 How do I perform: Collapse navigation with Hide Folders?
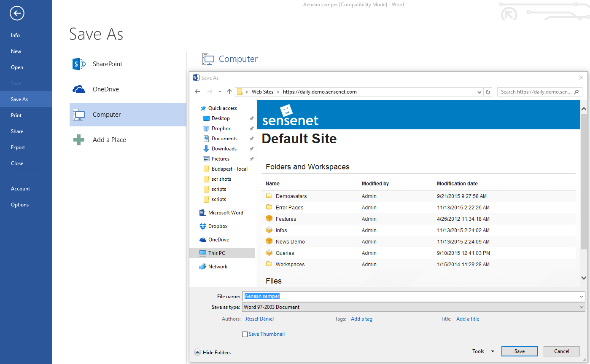tap(213, 352)
